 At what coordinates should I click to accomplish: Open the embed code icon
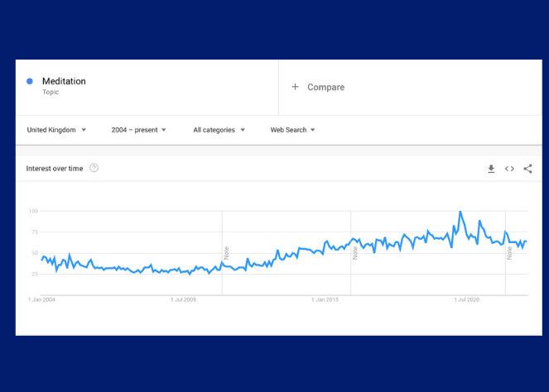509,169
